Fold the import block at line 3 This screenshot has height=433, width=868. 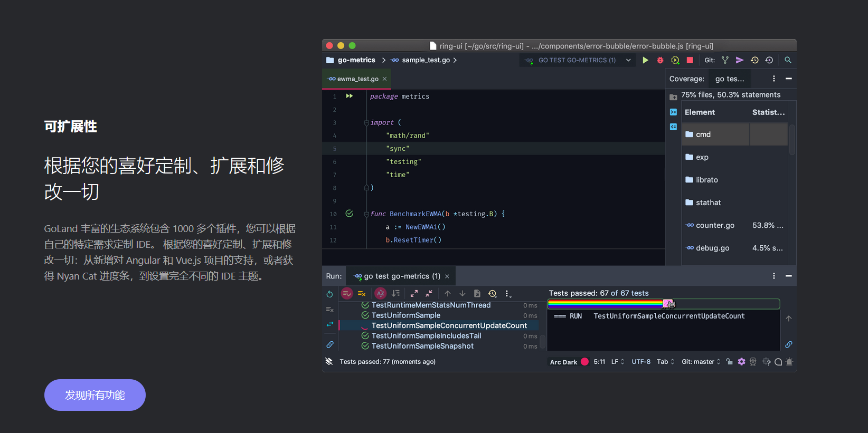pos(366,123)
